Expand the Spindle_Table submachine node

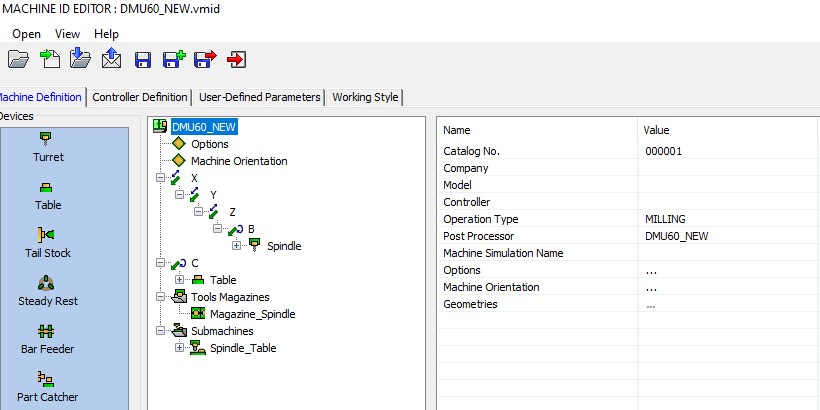click(x=180, y=348)
